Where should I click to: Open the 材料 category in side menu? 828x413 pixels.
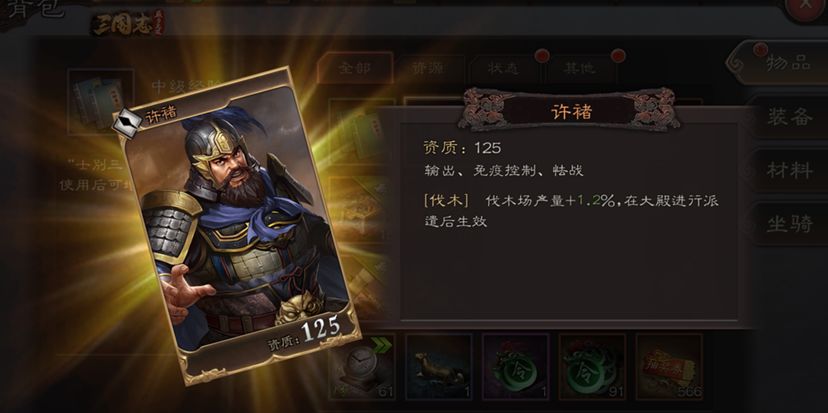pos(789,170)
